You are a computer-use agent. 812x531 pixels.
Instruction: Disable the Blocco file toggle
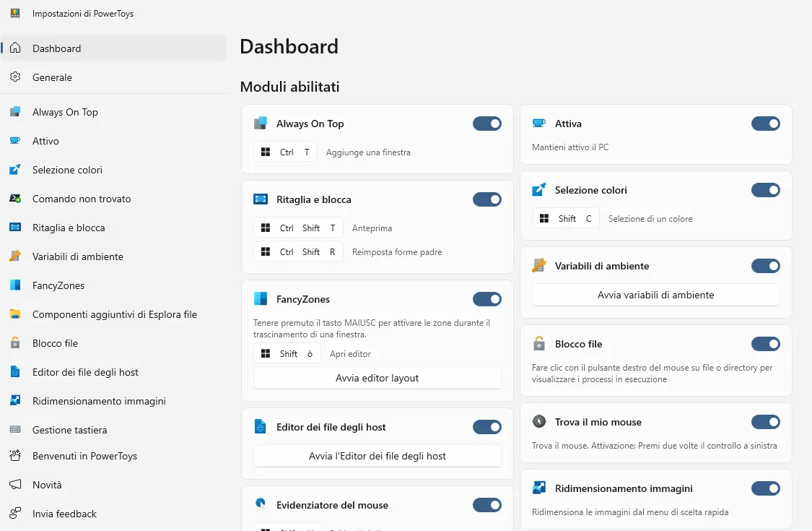(766, 344)
